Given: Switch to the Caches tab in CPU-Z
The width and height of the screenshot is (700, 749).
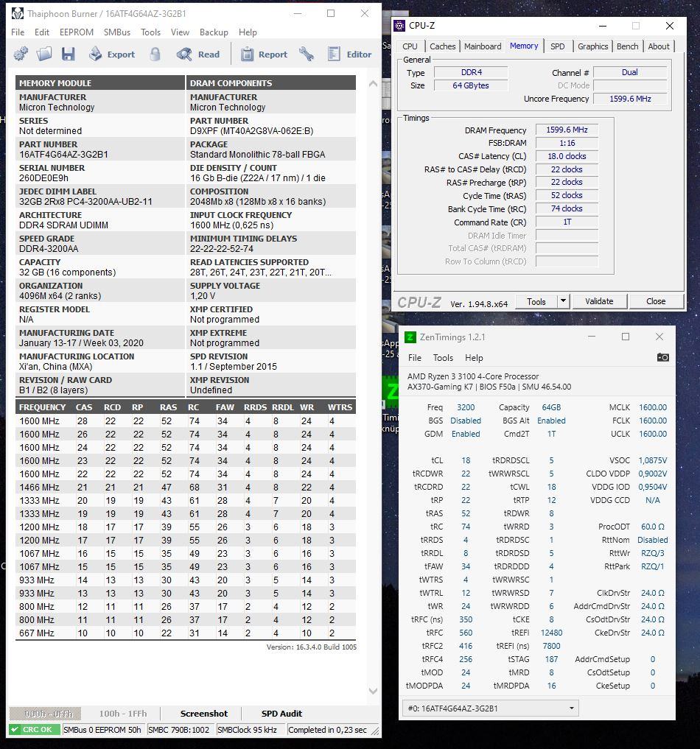Looking at the screenshot, I should click(x=442, y=46).
